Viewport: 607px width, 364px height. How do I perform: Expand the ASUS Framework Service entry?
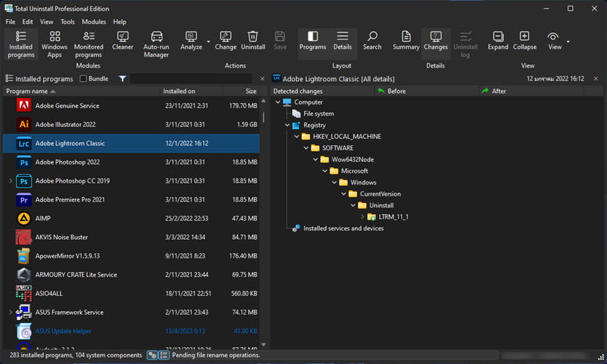[11, 313]
